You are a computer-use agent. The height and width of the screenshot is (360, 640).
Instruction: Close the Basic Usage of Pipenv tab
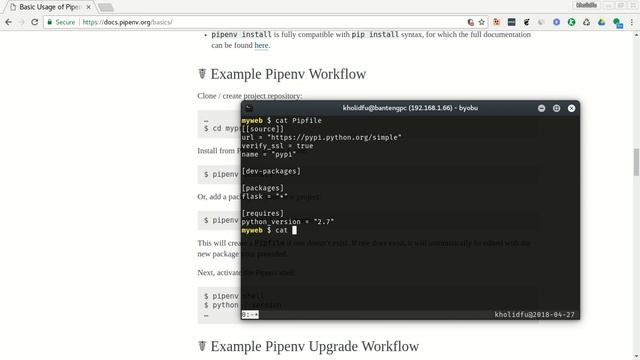(x=89, y=7)
